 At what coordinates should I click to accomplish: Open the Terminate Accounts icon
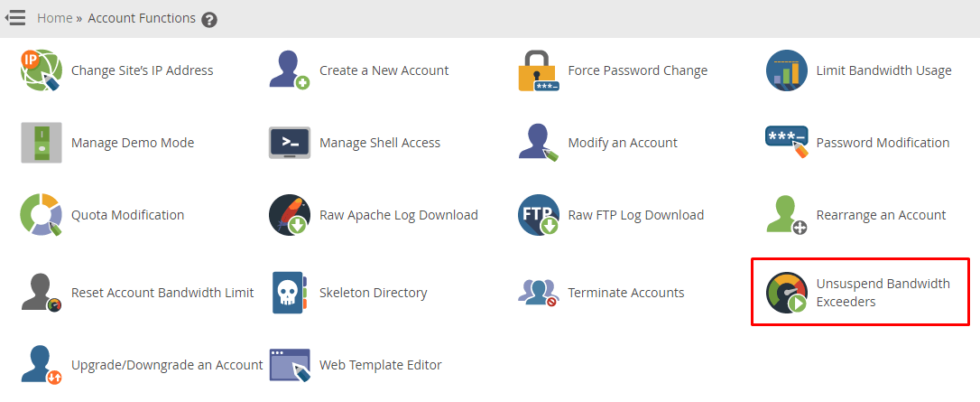point(538,293)
